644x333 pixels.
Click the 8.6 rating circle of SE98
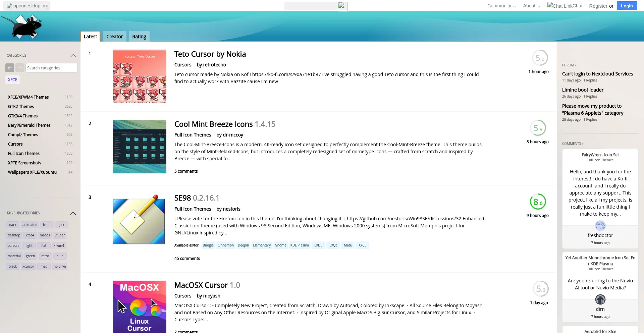tap(538, 202)
